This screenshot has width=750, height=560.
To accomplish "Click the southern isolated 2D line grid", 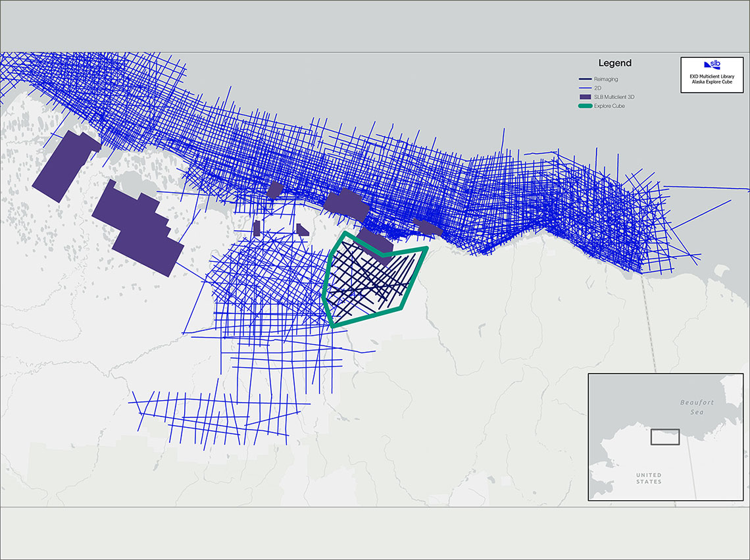I will point(219,417).
